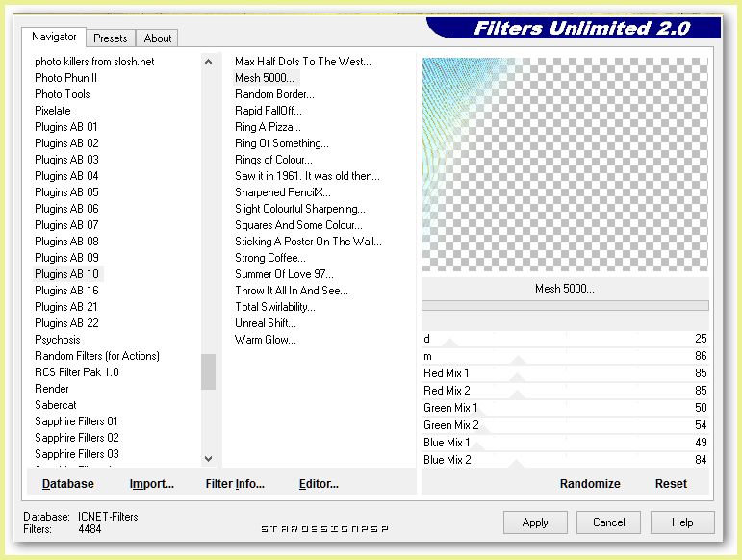Adjust the Green Mix 2 slider

click(565, 425)
